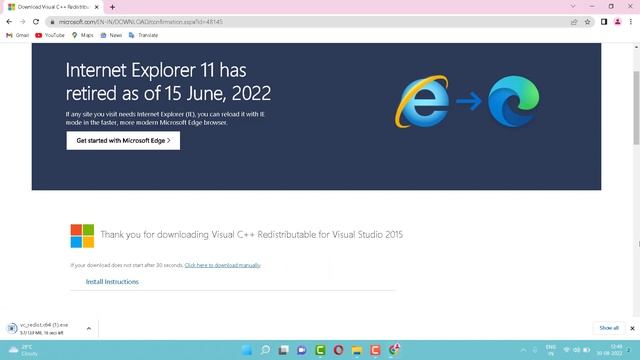Open the Chrome three-dot menu
Screen dimensions: 640x360
coord(631,22)
